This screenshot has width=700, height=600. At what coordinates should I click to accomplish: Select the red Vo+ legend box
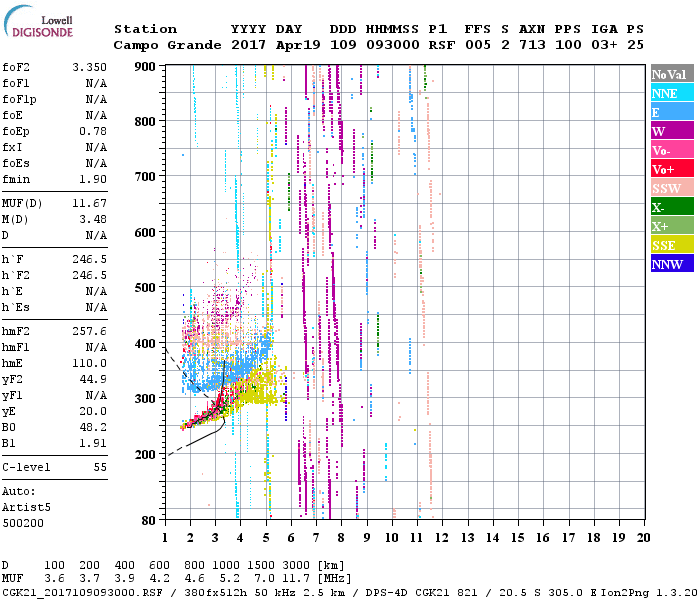[x=670, y=169]
